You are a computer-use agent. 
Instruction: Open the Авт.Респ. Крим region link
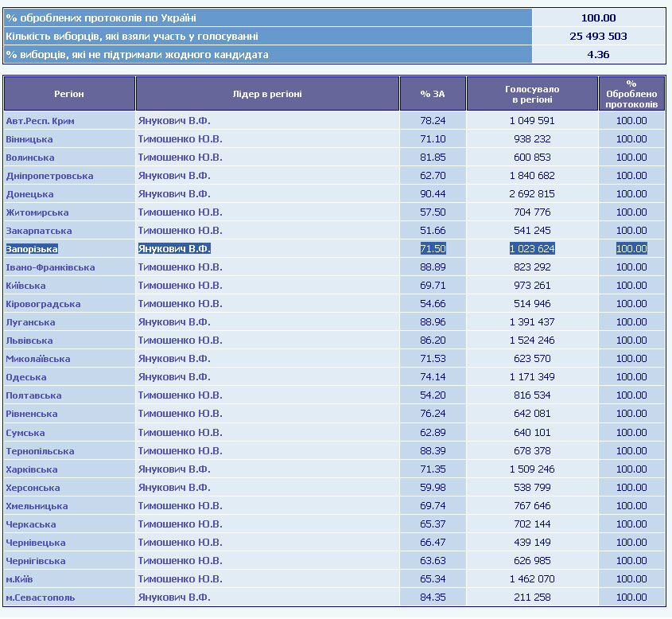click(40, 121)
